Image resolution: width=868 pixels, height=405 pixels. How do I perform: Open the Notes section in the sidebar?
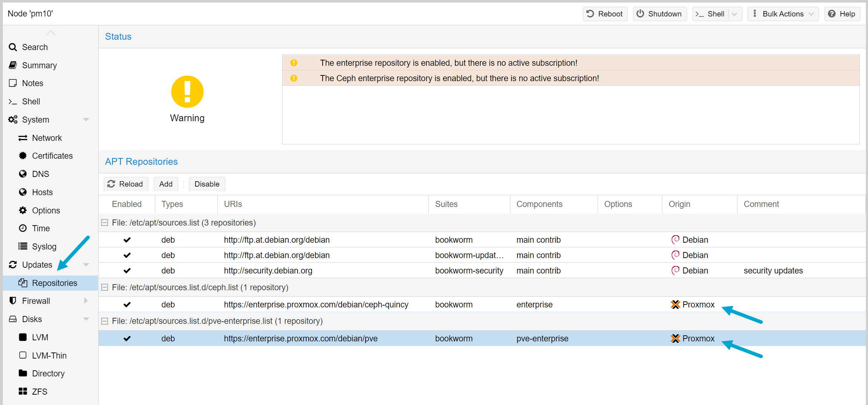(x=13, y=83)
